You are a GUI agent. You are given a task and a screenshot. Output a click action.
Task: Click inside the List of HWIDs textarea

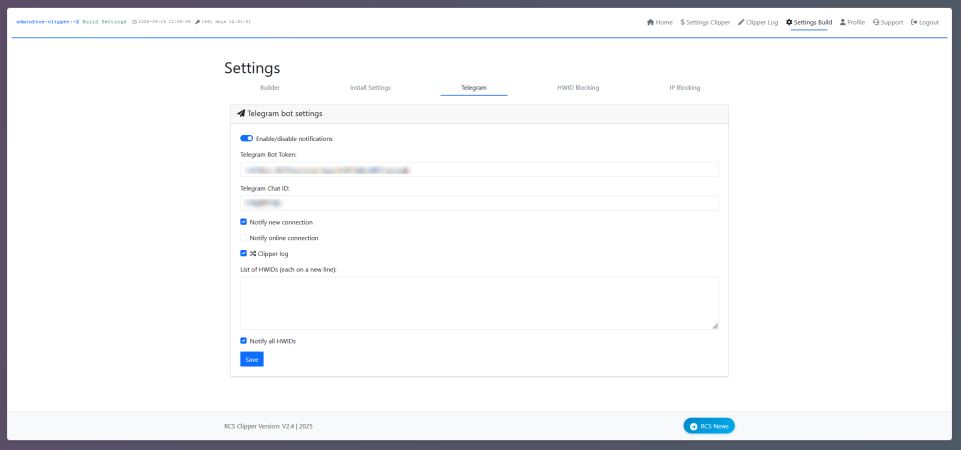tap(479, 303)
